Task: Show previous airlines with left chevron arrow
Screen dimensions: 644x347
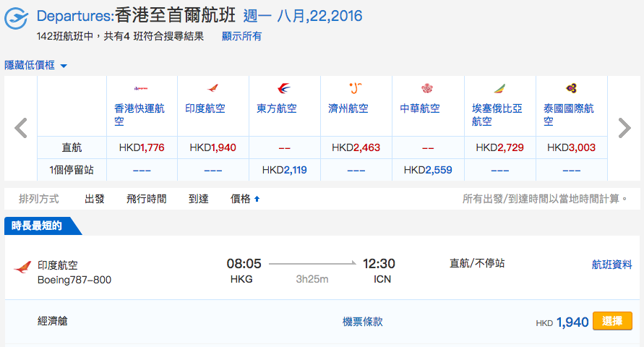Action: [20, 128]
